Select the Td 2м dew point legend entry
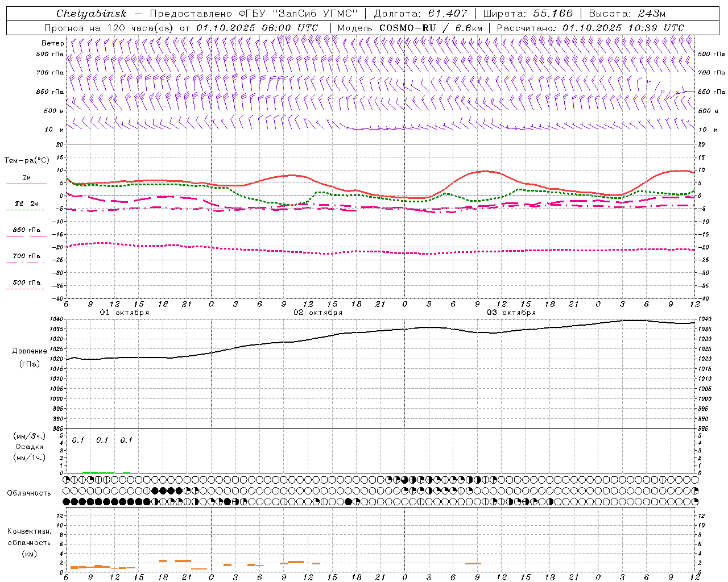Viewport: 728px width, 582px height. click(x=26, y=203)
